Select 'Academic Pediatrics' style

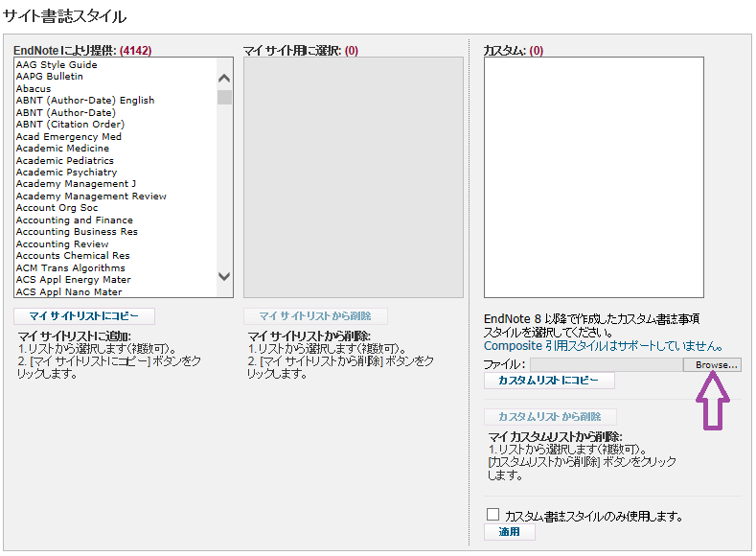click(x=65, y=161)
